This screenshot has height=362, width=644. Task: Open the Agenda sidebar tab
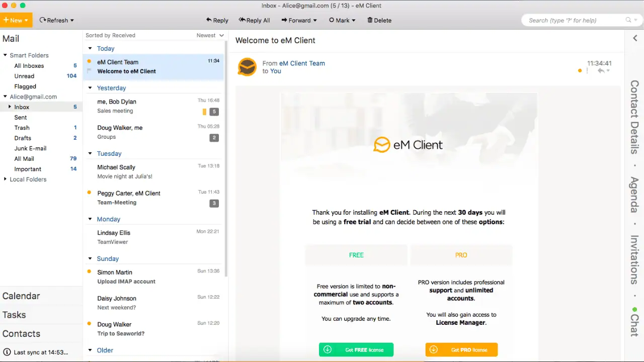coord(635,195)
